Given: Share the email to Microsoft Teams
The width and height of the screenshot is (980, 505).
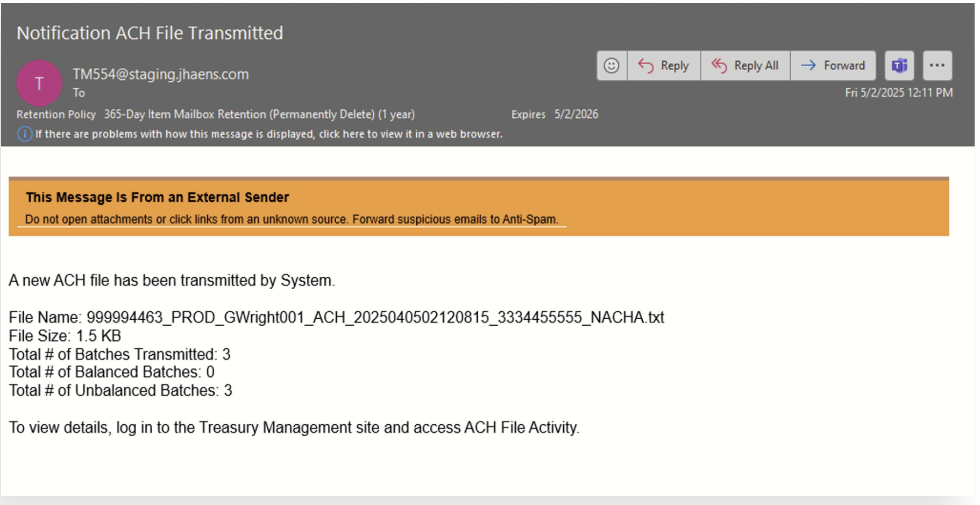Looking at the screenshot, I should 899,66.
